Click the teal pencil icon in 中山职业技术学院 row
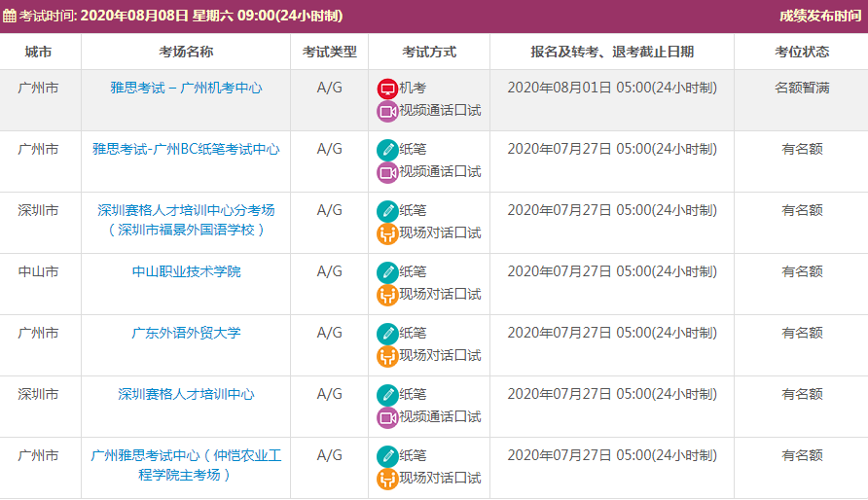Image resolution: width=868 pixels, height=500 pixels. tap(387, 272)
